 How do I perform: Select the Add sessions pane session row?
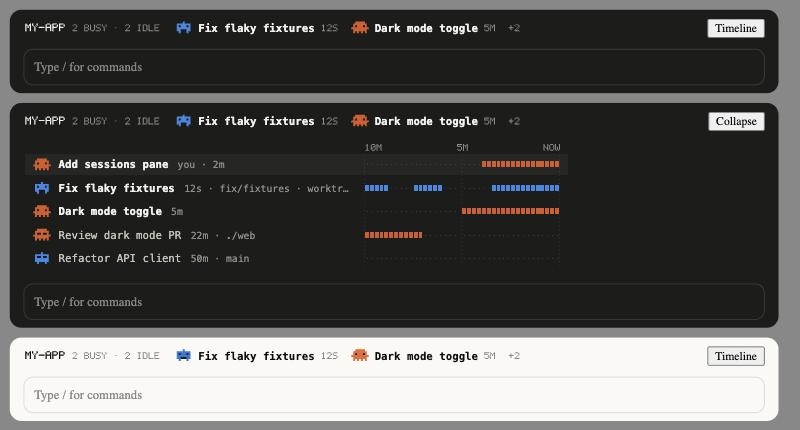296,164
